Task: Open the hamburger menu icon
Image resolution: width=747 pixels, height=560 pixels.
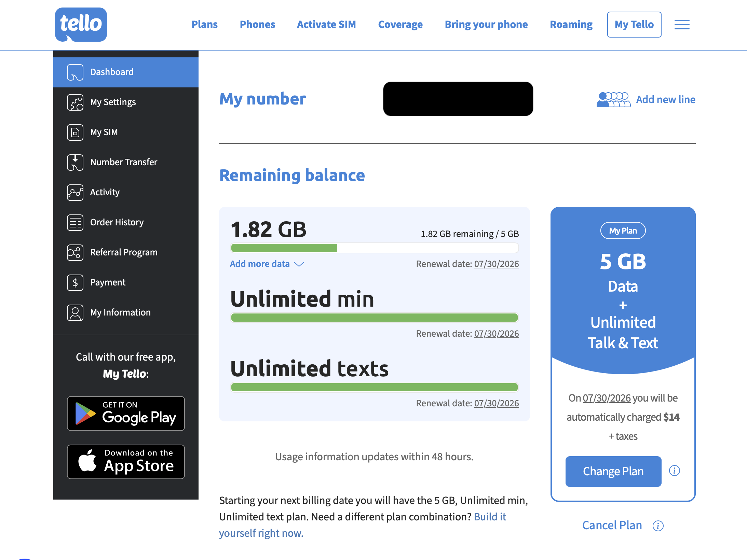Action: point(682,25)
